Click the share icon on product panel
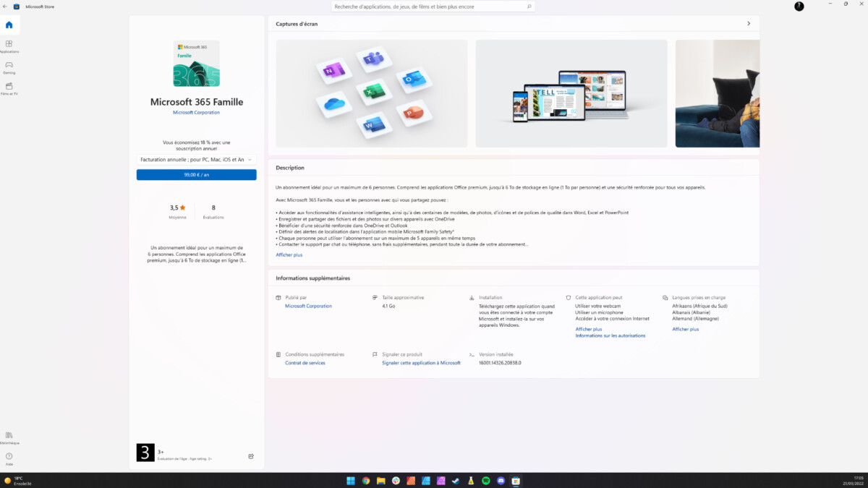868x488 pixels. [251, 456]
